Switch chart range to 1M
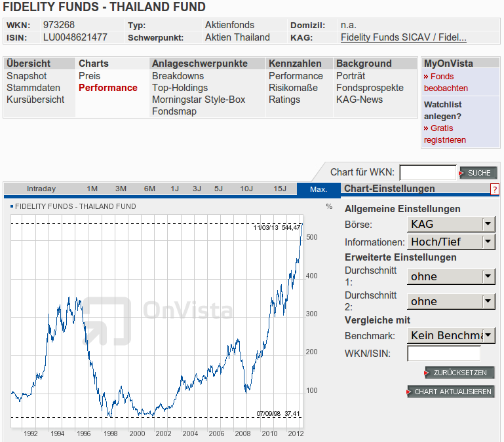The width and height of the screenshot is (504, 442). pyautogui.click(x=92, y=189)
